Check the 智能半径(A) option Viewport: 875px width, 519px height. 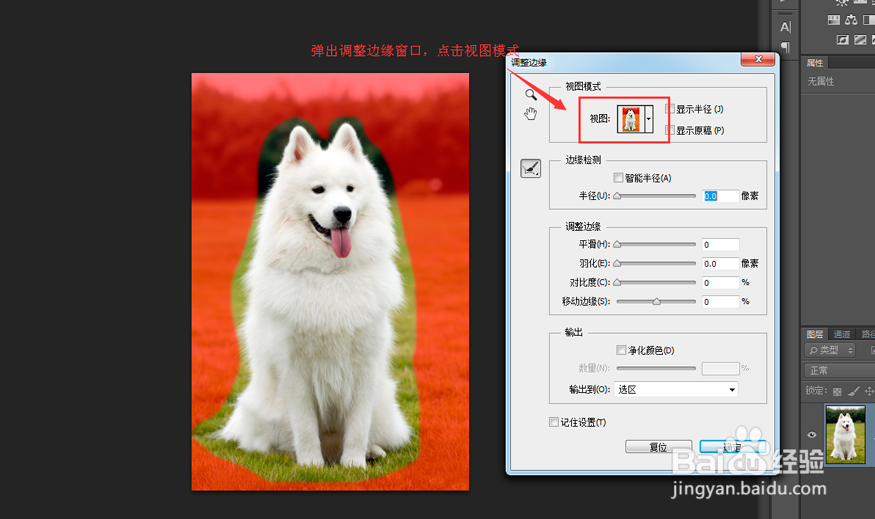pyautogui.click(x=618, y=177)
